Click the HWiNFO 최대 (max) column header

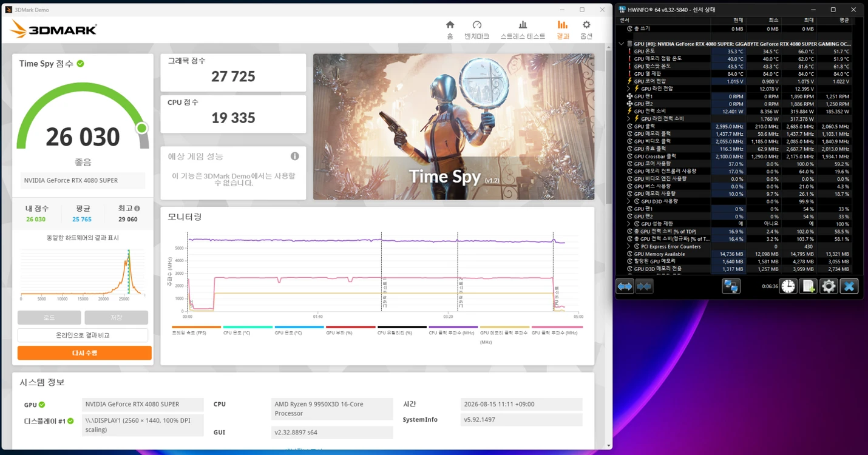click(807, 20)
